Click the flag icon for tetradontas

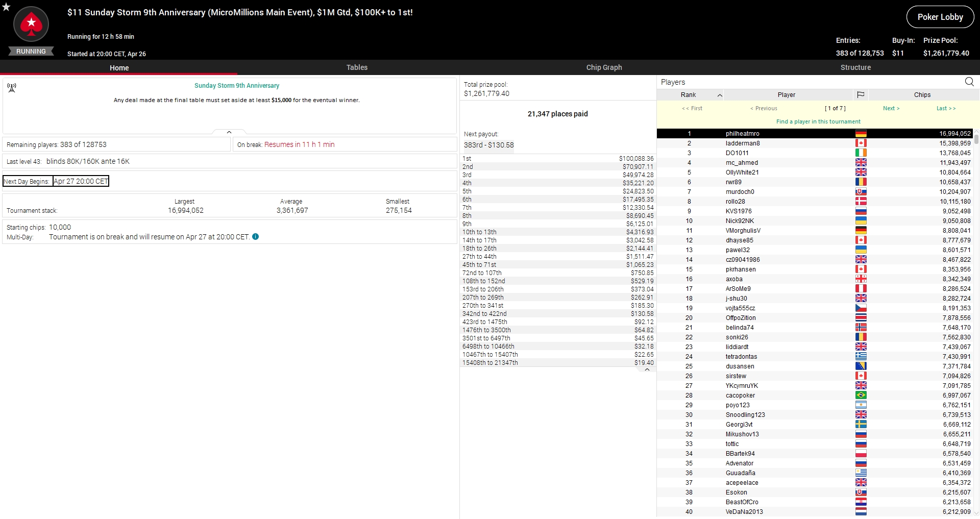[x=861, y=357]
